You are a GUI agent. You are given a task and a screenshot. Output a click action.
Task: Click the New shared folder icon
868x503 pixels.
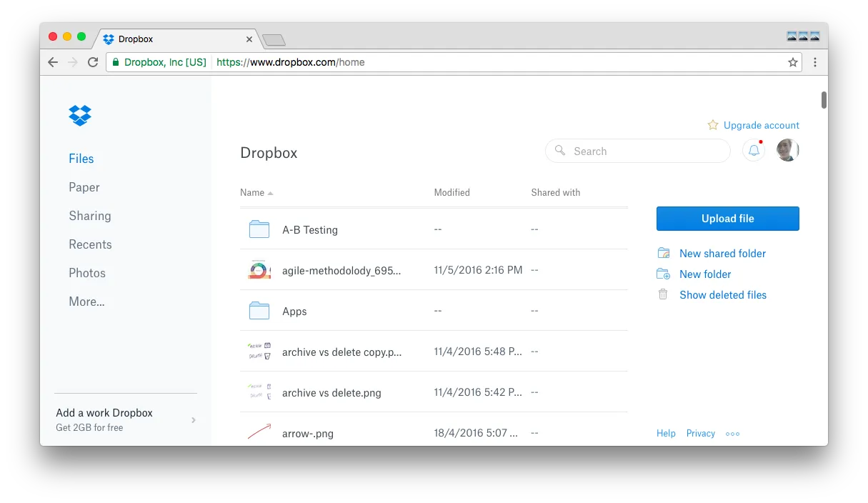pyautogui.click(x=664, y=253)
